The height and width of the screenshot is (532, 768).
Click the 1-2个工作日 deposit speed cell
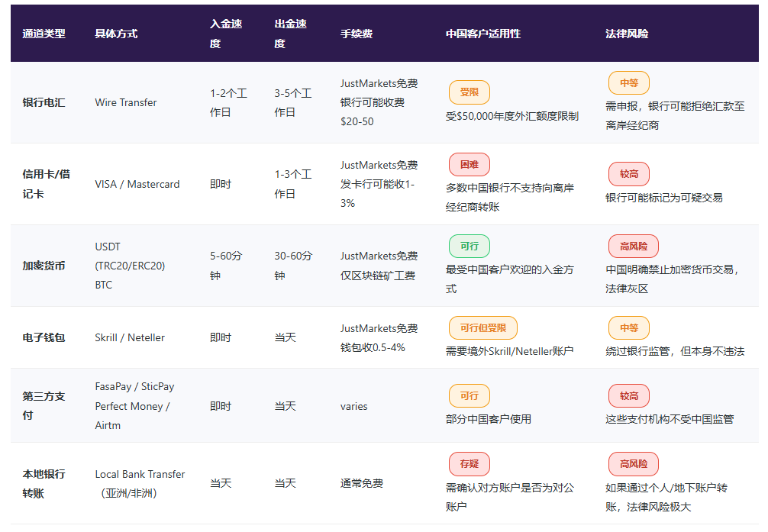[228, 102]
